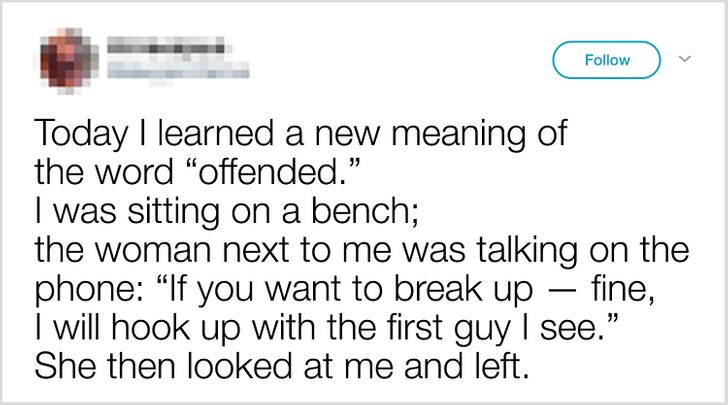
Task: Click the quoted word "offended."
Action: pyautogui.click(x=273, y=172)
